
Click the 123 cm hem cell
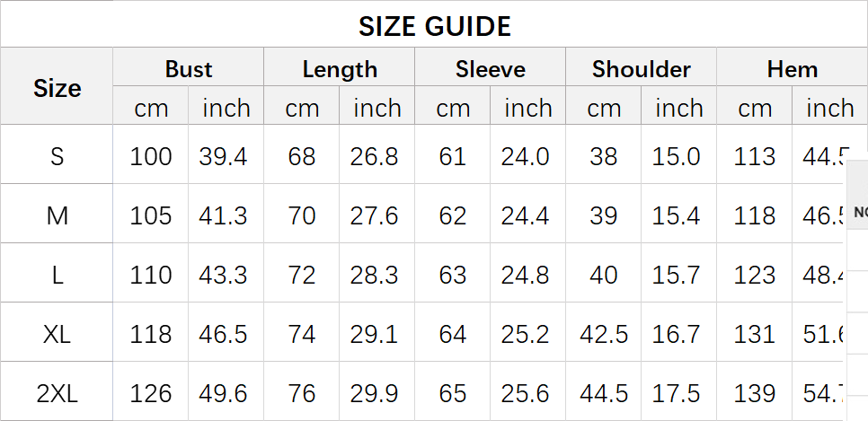click(754, 275)
